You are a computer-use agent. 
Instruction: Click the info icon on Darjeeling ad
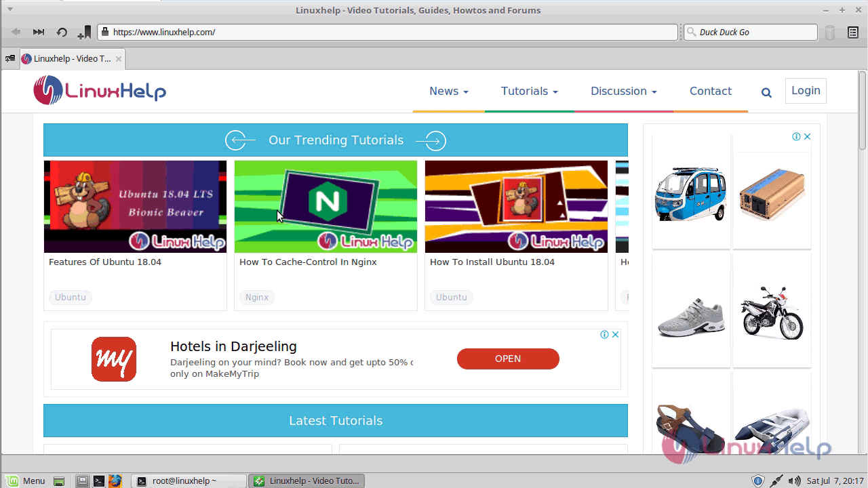[604, 334]
